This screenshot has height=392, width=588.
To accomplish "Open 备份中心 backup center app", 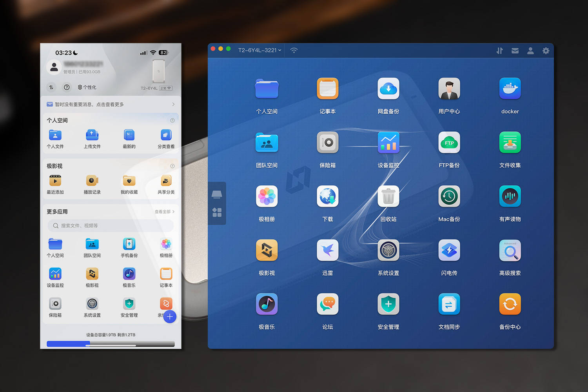I will pos(510,304).
